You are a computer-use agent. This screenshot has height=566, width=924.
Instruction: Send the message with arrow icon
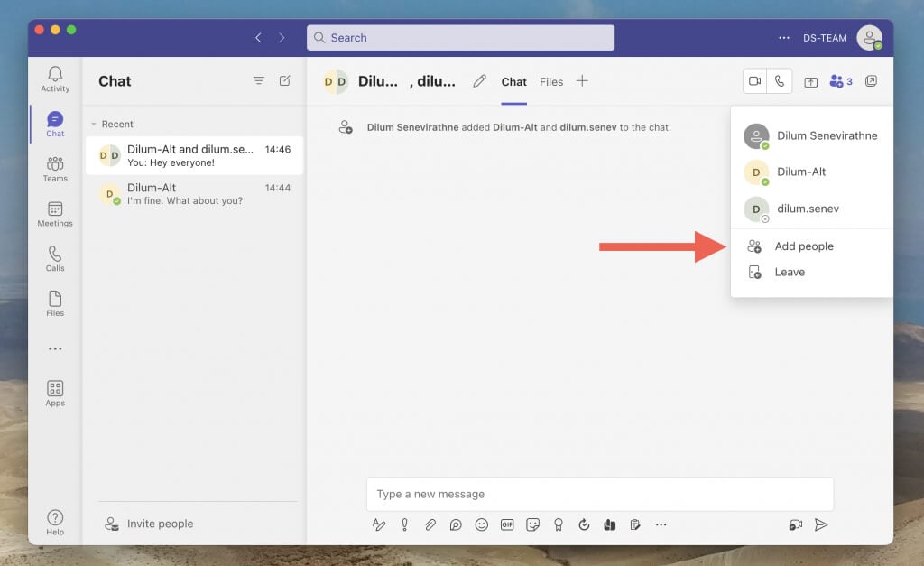click(x=821, y=524)
